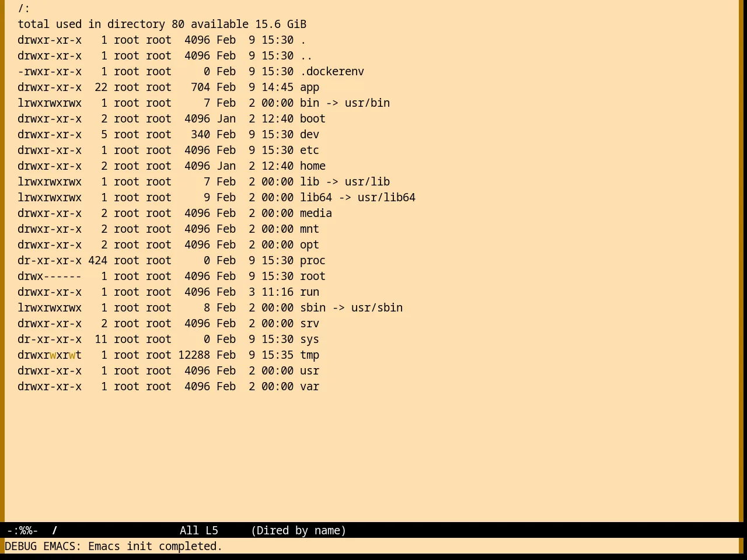Click the parent directory '..' entry
The width and height of the screenshot is (747, 560).
coord(306,55)
